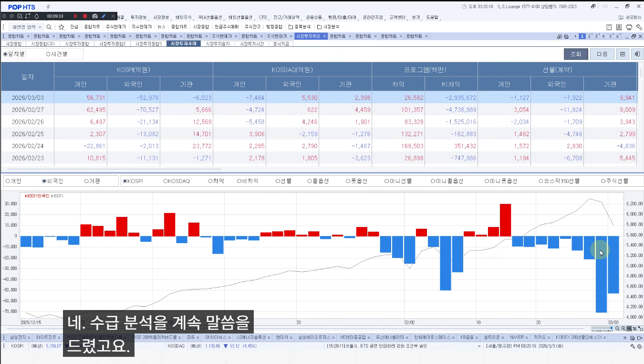
Task: Click the NAVER ticker tab at bottom
Action: (x=517, y=337)
